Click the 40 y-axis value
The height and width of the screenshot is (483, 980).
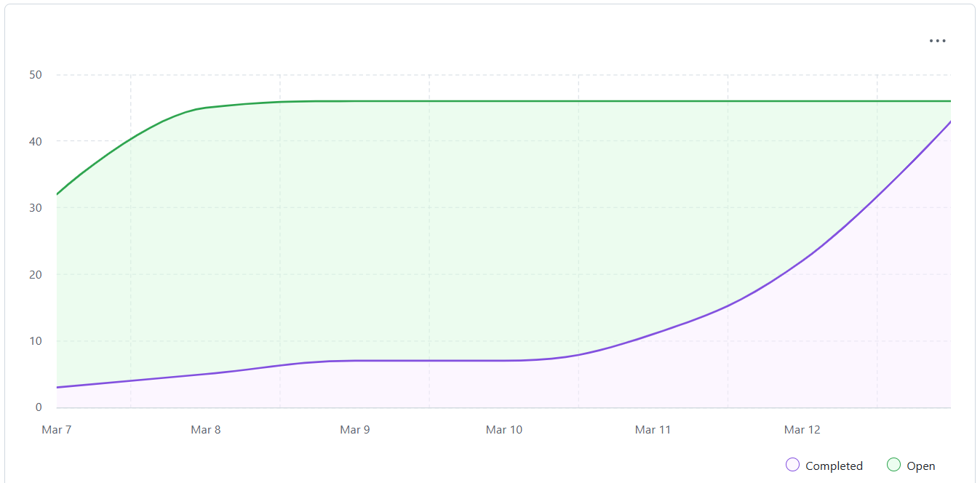coord(35,141)
